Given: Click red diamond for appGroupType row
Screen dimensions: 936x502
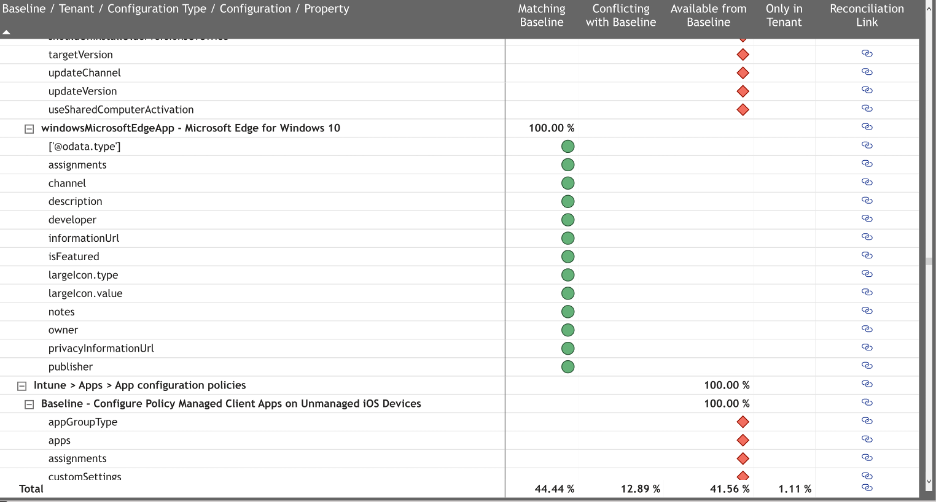Looking at the screenshot, I should tap(743, 422).
